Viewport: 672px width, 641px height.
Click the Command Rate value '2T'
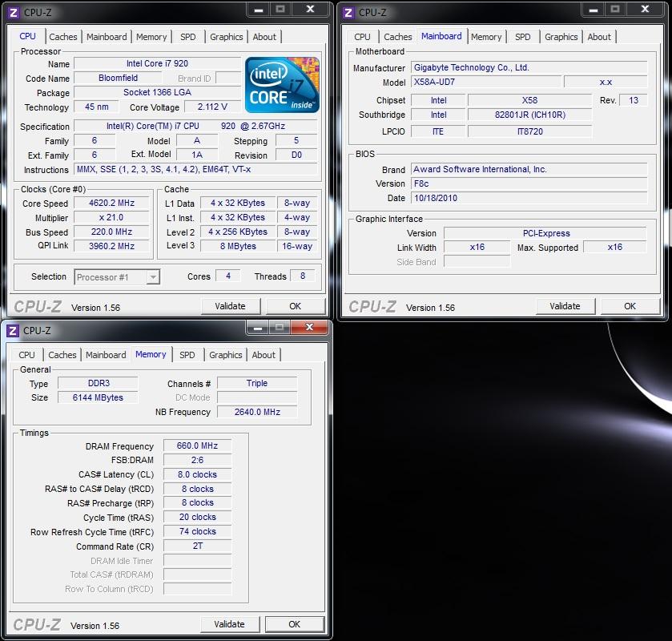(x=198, y=546)
